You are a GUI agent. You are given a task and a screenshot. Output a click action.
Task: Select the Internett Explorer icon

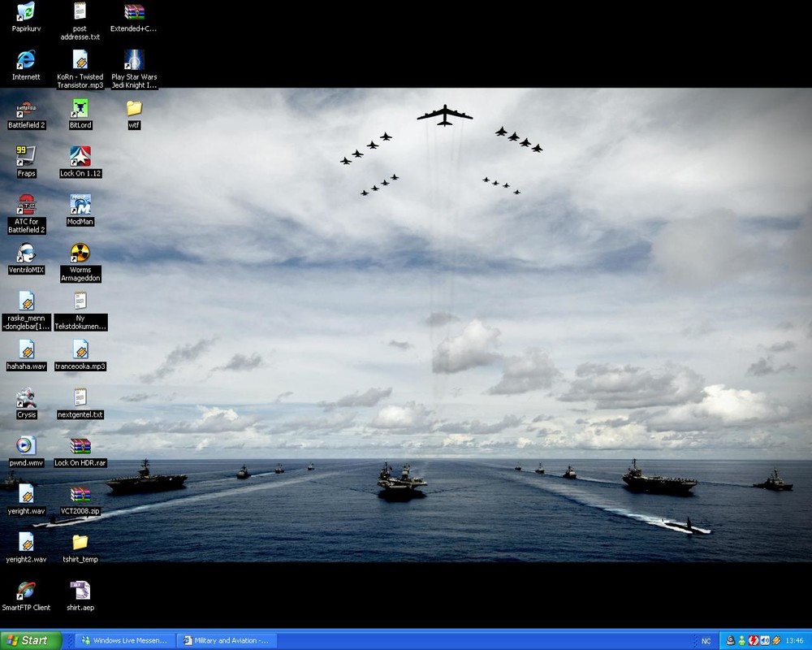tap(26, 60)
